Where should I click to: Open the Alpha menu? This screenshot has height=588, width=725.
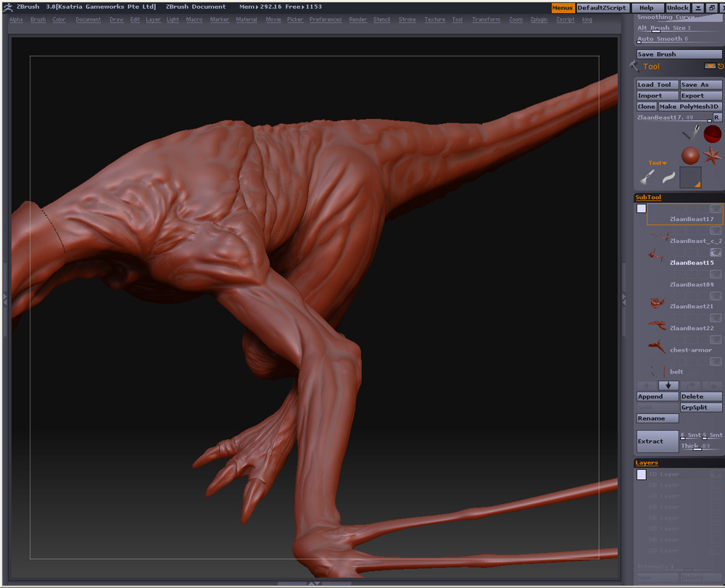click(16, 20)
